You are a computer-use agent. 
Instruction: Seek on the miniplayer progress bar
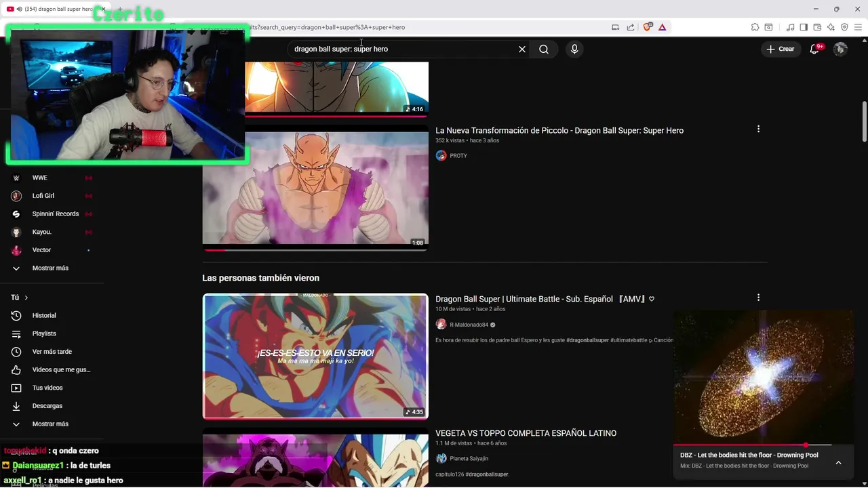coord(763,445)
